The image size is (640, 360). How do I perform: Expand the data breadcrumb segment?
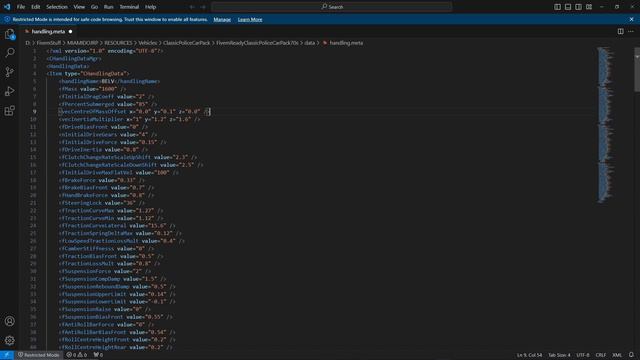[x=310, y=43]
